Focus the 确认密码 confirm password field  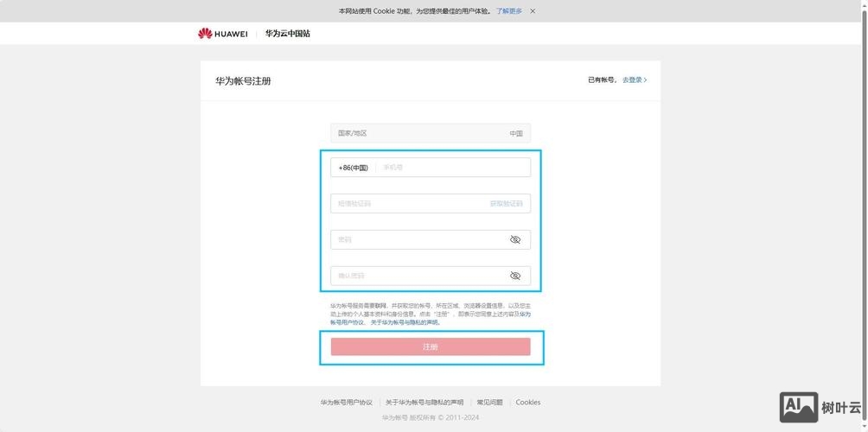(431, 276)
